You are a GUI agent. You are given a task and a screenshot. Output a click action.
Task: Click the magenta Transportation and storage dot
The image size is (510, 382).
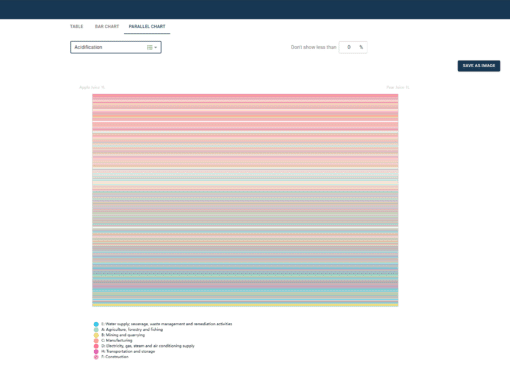96,352
